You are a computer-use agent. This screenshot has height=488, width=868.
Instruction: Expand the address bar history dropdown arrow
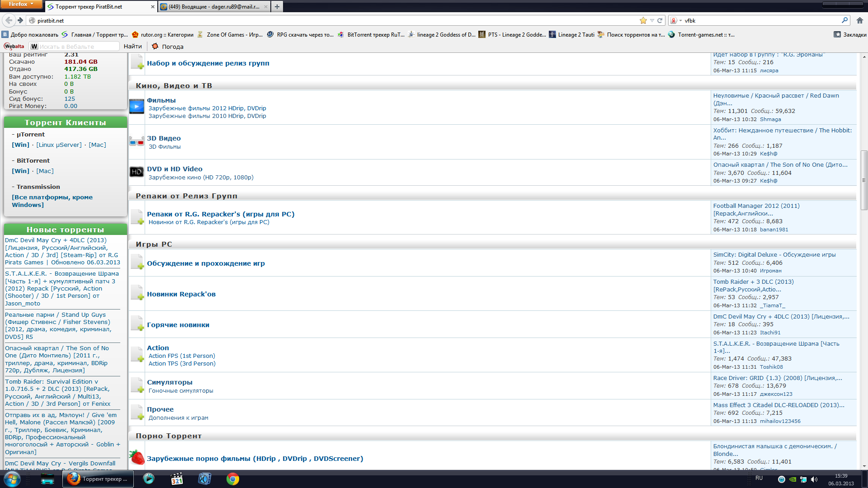651,20
